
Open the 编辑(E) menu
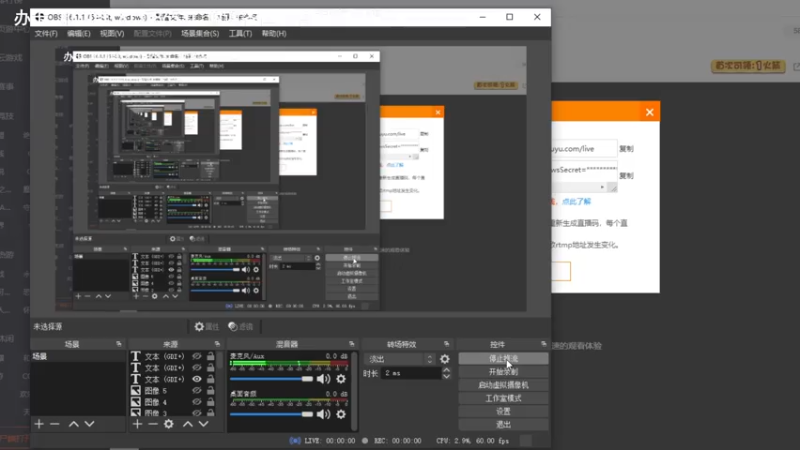click(79, 34)
